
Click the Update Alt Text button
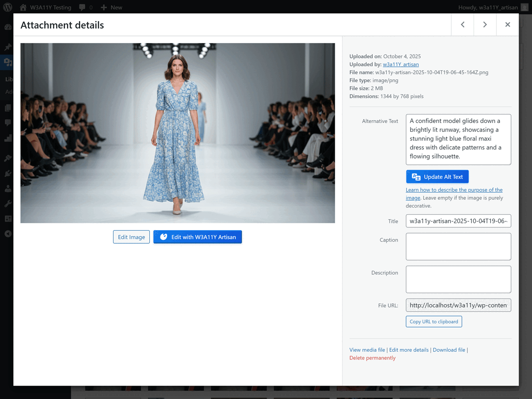point(437,176)
